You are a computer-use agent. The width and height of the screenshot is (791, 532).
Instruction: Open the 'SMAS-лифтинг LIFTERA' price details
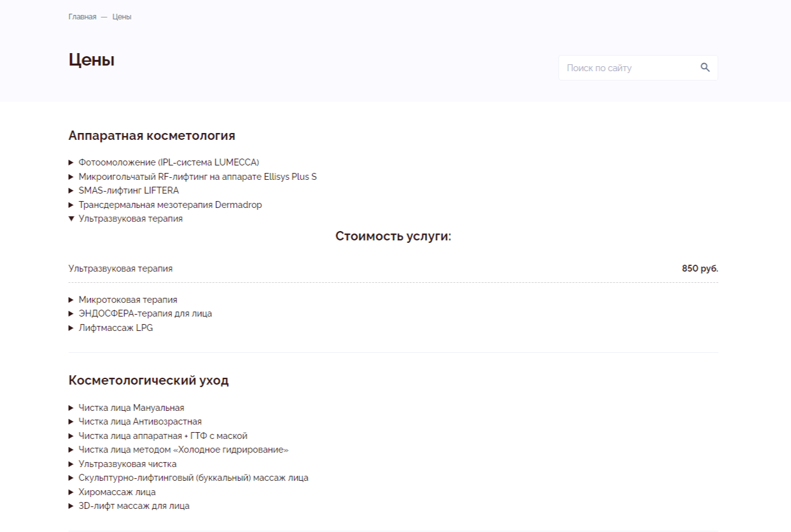coord(128,190)
